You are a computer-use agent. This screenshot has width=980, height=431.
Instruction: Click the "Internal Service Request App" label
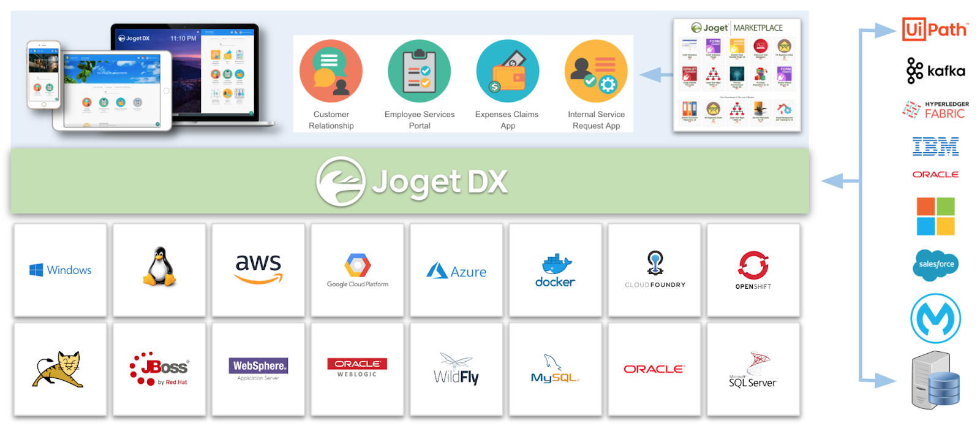point(596,120)
